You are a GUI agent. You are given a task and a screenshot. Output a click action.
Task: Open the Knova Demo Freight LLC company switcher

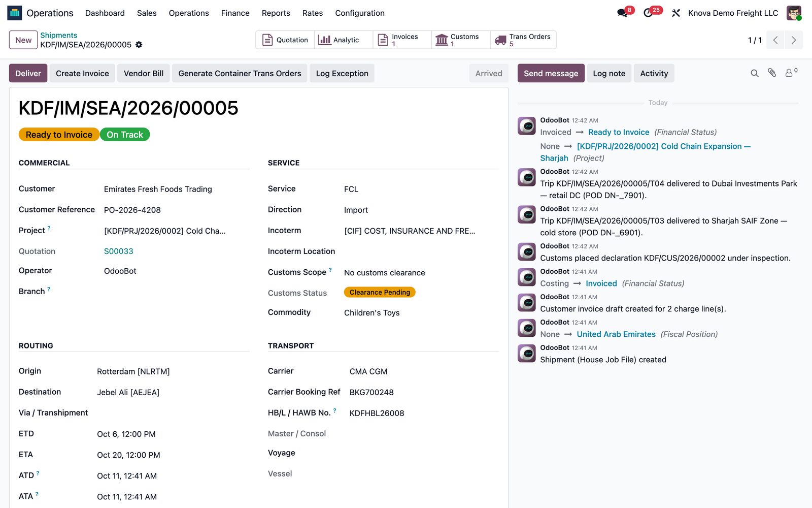733,13
